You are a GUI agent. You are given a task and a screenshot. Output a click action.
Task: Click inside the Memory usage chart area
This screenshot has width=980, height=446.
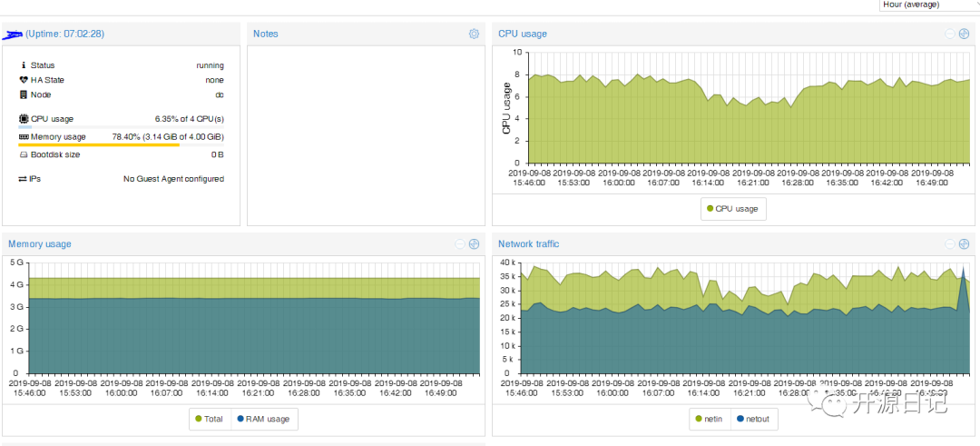254,317
